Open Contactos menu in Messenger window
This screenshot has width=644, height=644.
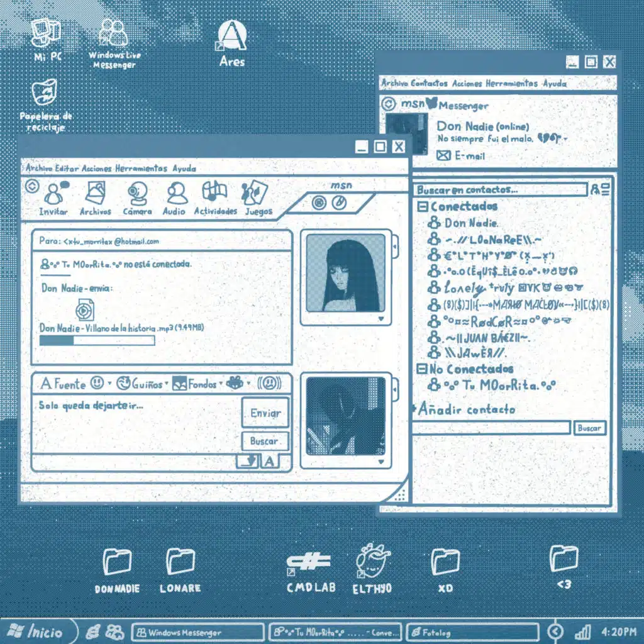coord(429,83)
